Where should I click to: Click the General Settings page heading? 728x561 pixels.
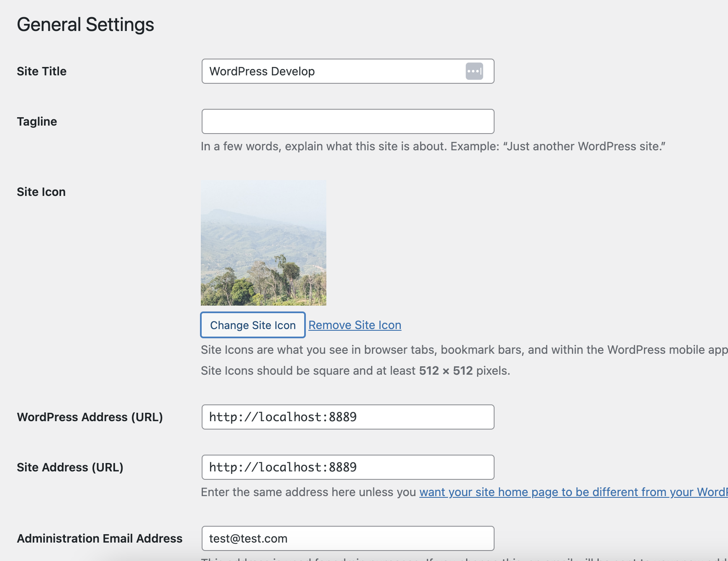point(85,24)
